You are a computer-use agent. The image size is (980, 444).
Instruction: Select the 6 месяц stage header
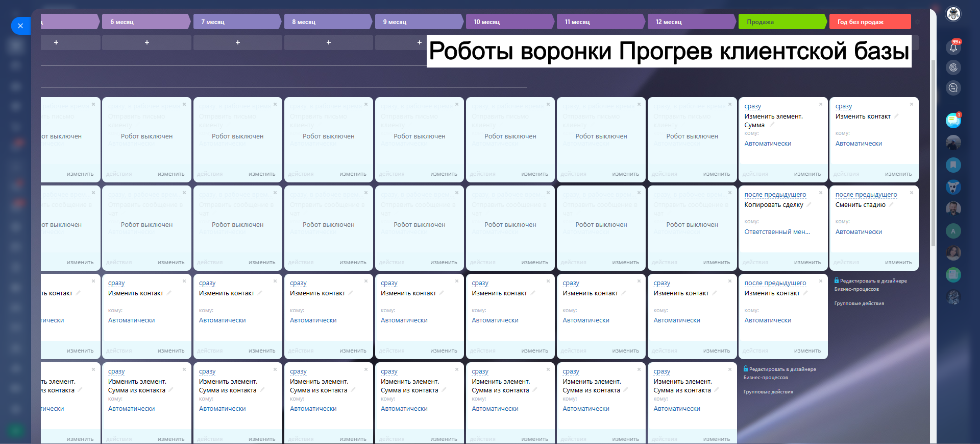(x=146, y=21)
